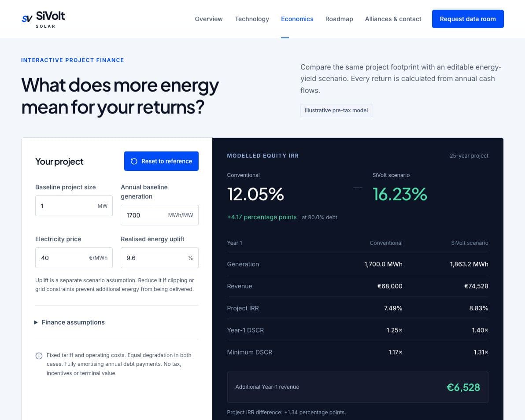Click the €74,528 revenue value
Viewport: 525px width, 420px height.
(476, 286)
